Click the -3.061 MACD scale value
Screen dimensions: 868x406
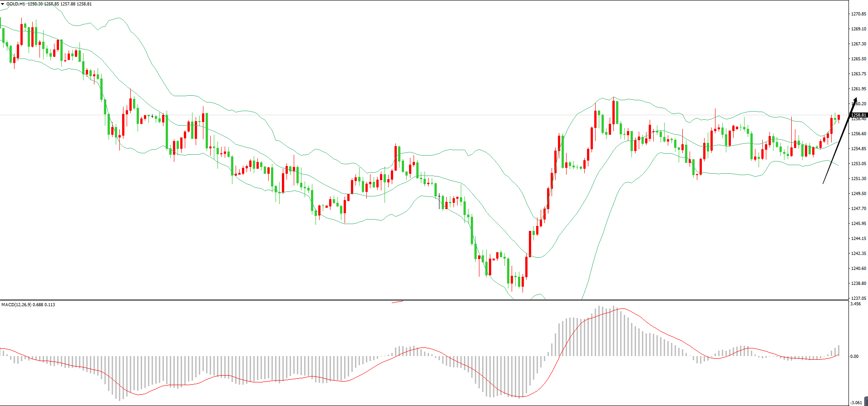856,402
